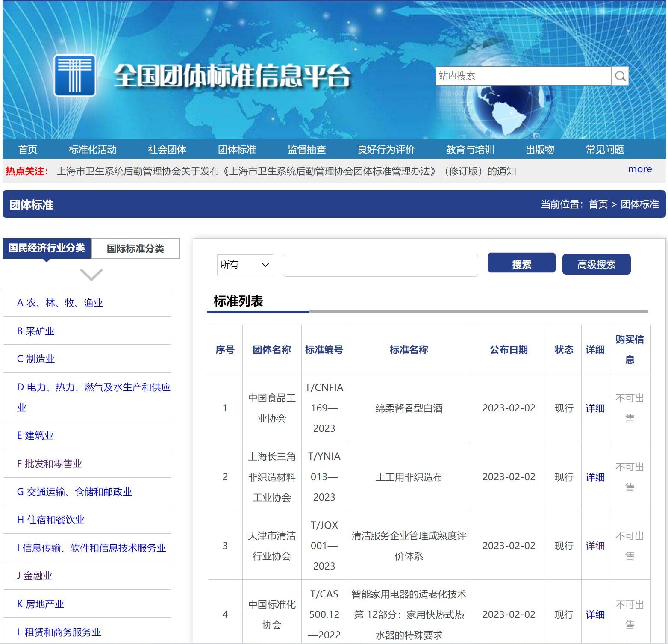Go to 首页 in breadcrumb

tap(598, 204)
